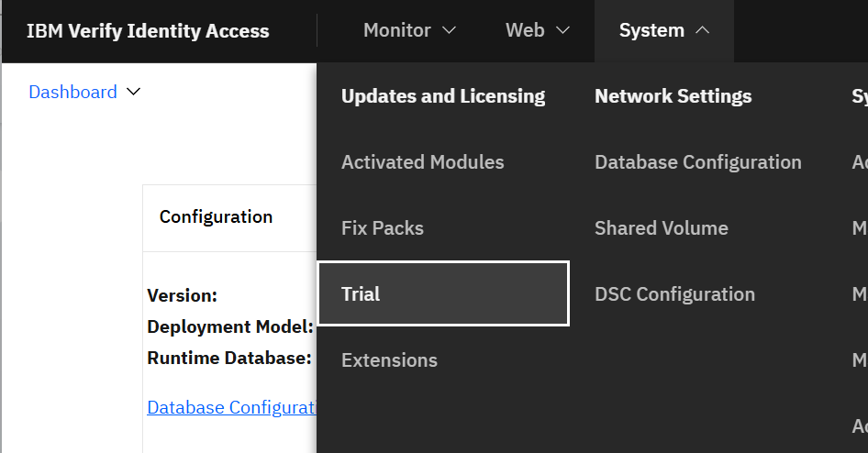The height and width of the screenshot is (453, 868).
Task: Click IBM Verify Identity Access title
Action: tap(148, 31)
